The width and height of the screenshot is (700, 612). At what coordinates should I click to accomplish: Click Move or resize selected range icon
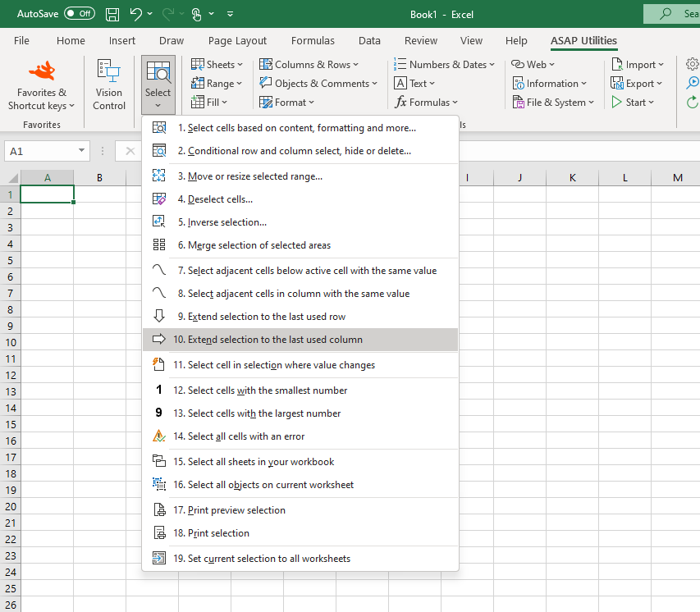pos(159,176)
